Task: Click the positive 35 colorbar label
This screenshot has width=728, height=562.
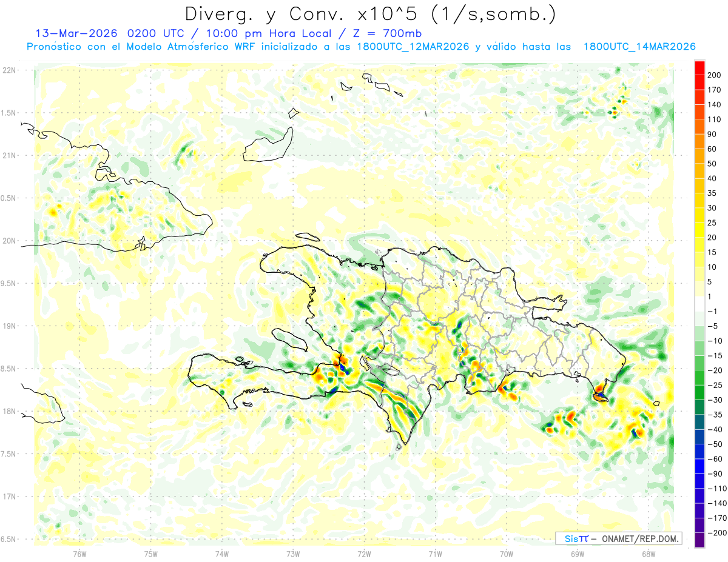Action: pyautogui.click(x=712, y=193)
